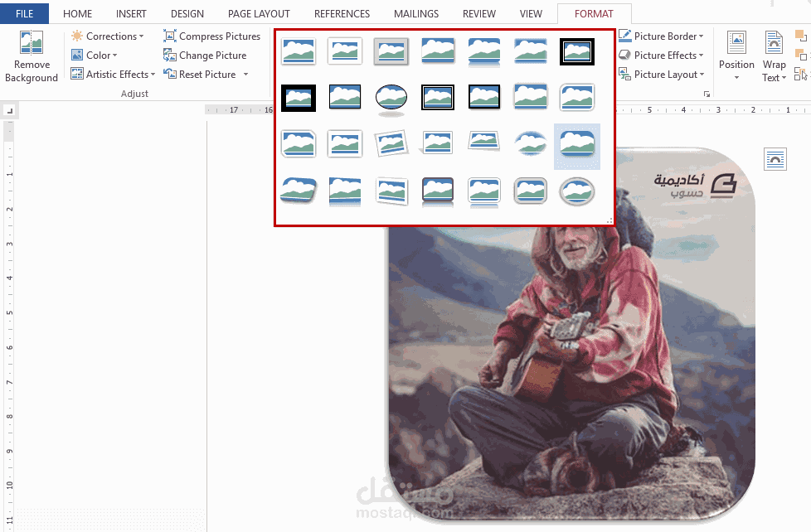Click Reset Picture

[x=200, y=75]
